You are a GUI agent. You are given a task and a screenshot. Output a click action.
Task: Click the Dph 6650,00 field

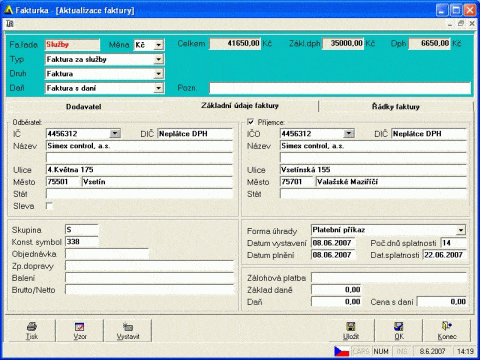click(429, 44)
